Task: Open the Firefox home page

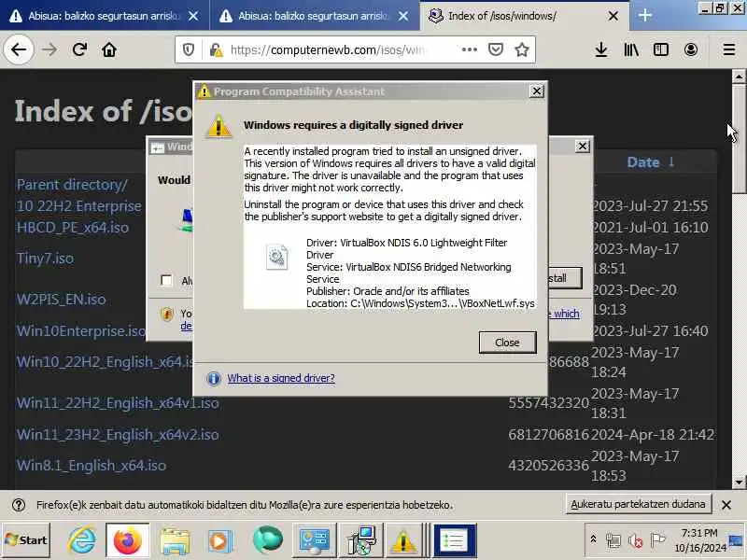Action: click(109, 49)
